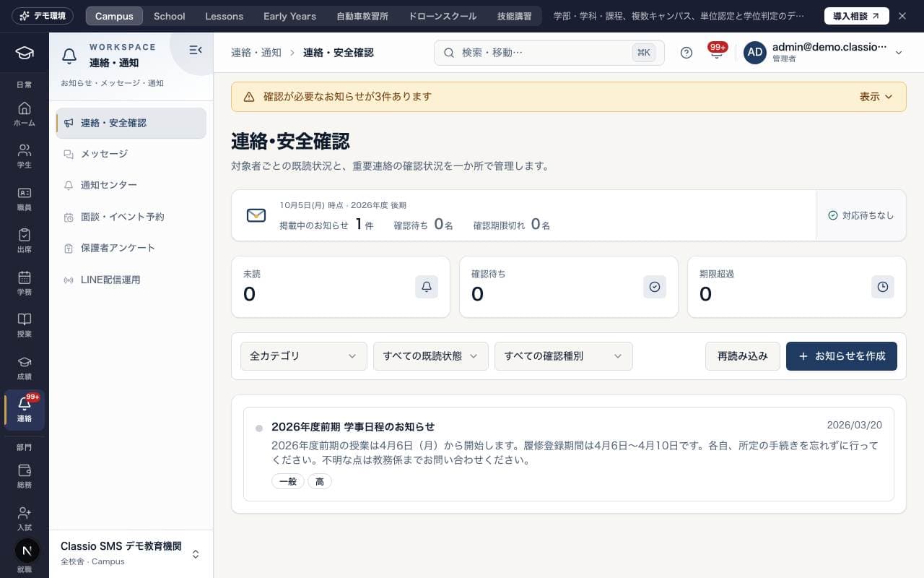
Task: Select 通知センター in the sidebar
Action: click(x=131, y=185)
